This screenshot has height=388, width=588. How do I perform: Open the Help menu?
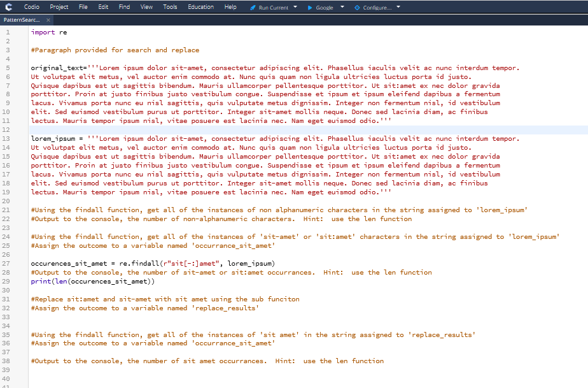click(230, 7)
